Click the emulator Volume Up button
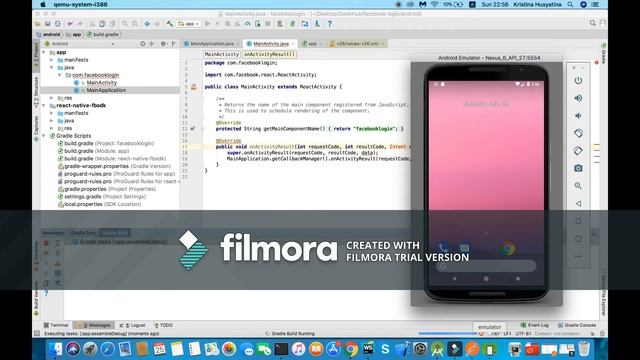 tap(578, 98)
